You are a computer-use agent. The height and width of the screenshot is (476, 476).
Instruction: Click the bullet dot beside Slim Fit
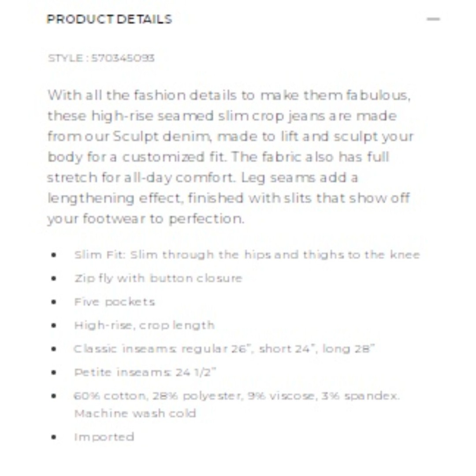(x=54, y=255)
